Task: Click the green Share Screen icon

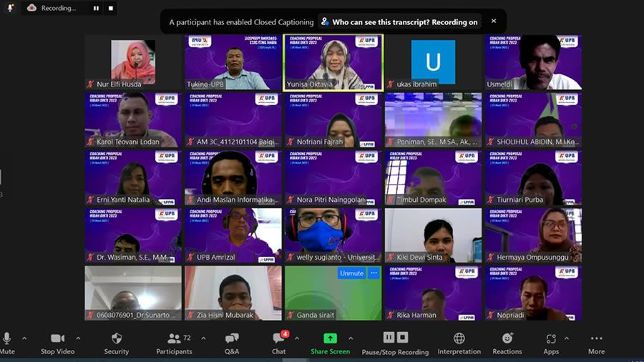Action: (x=330, y=338)
